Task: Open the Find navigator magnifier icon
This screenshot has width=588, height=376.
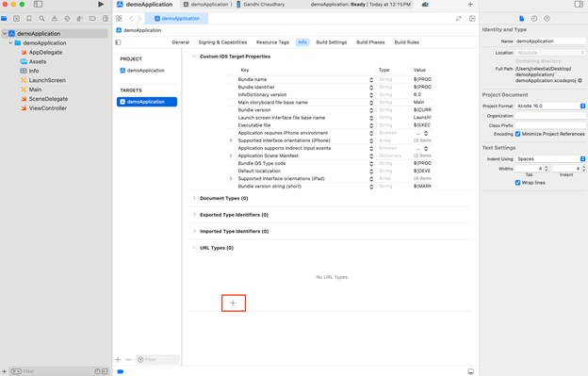Action: pos(41,18)
